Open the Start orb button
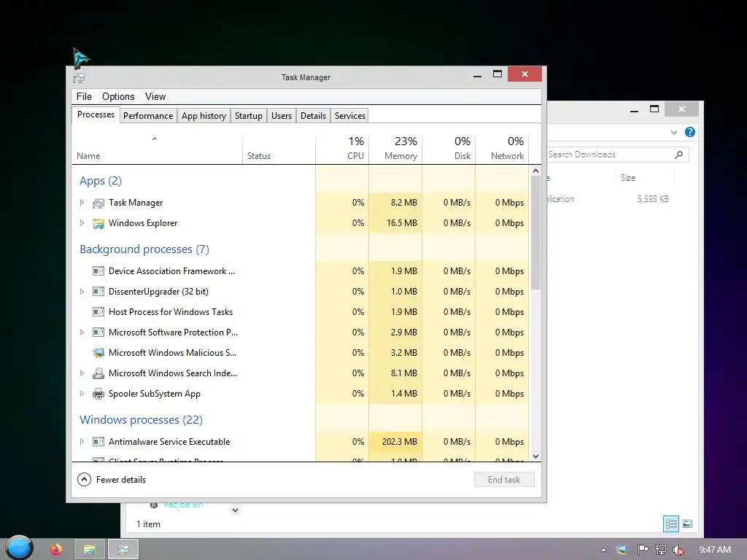Image resolution: width=747 pixels, height=560 pixels. [19, 548]
